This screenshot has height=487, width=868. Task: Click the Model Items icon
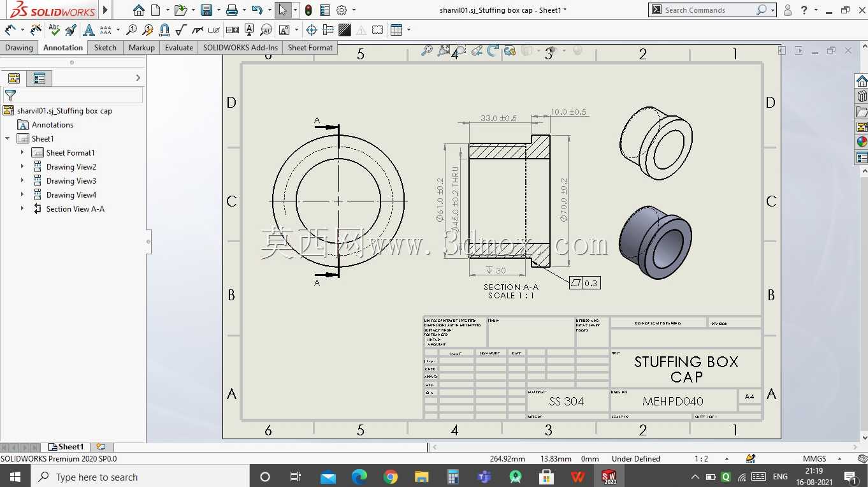point(36,30)
